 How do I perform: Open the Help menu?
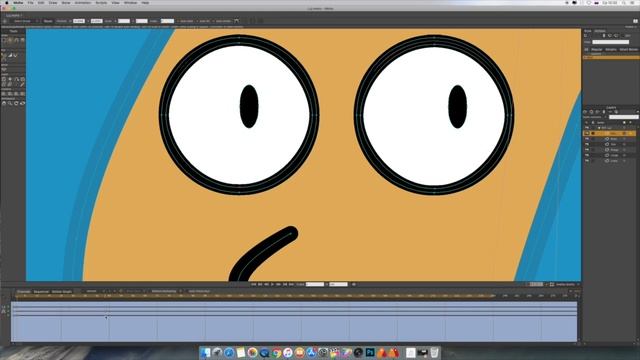(x=145, y=2)
